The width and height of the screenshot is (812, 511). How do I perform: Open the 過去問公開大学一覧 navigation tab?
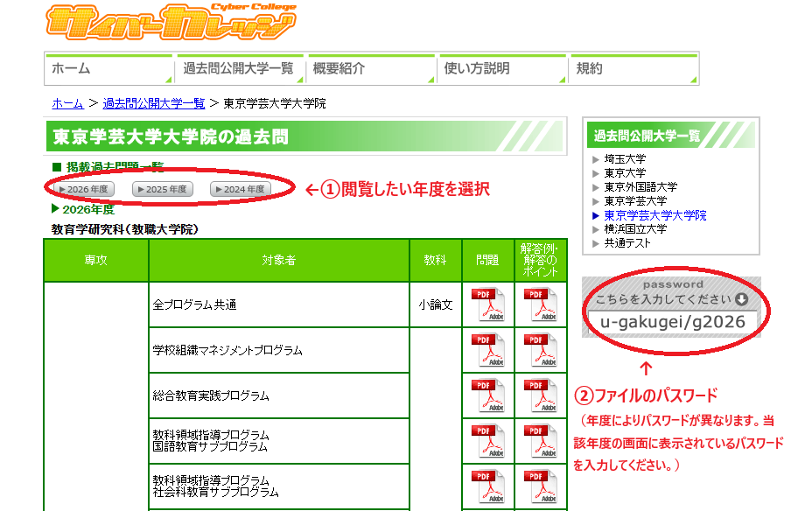click(241, 69)
